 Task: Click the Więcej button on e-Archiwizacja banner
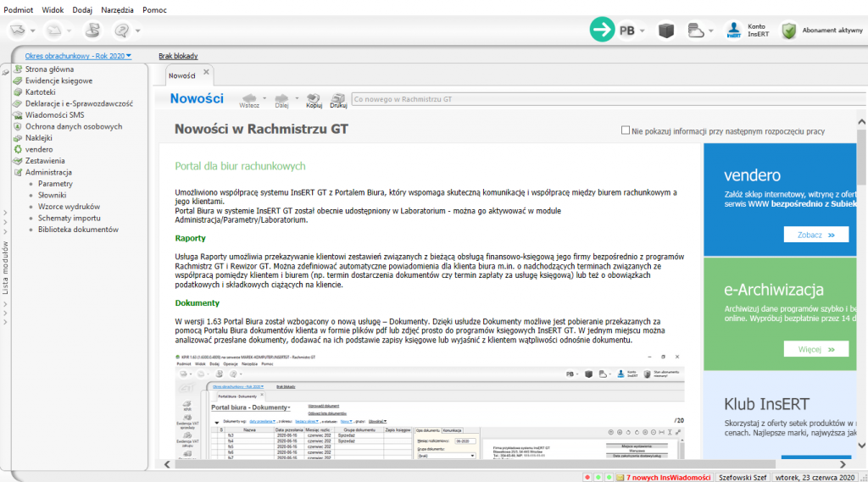[x=816, y=349]
